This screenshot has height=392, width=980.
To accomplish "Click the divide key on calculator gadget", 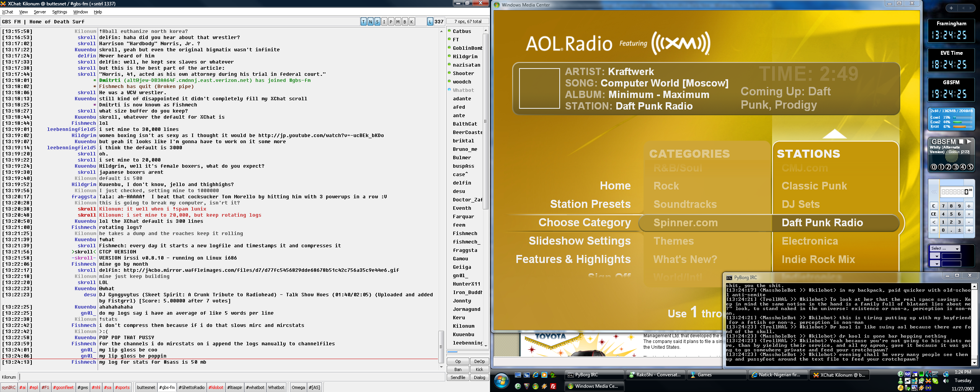I will tap(969, 206).
